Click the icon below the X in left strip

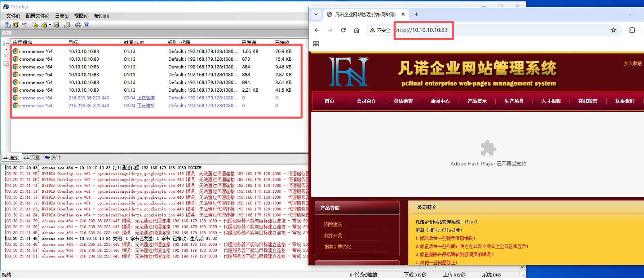click(6, 64)
